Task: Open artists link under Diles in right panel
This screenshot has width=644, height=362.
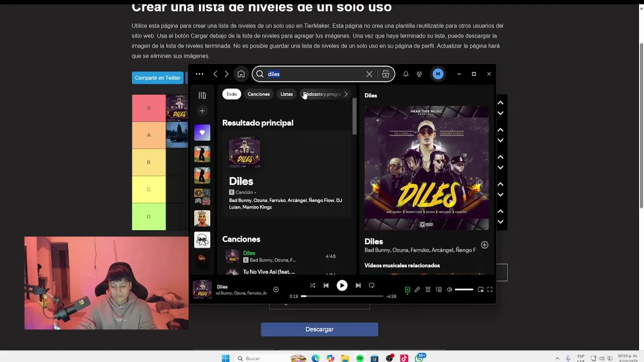Action: [420, 250]
